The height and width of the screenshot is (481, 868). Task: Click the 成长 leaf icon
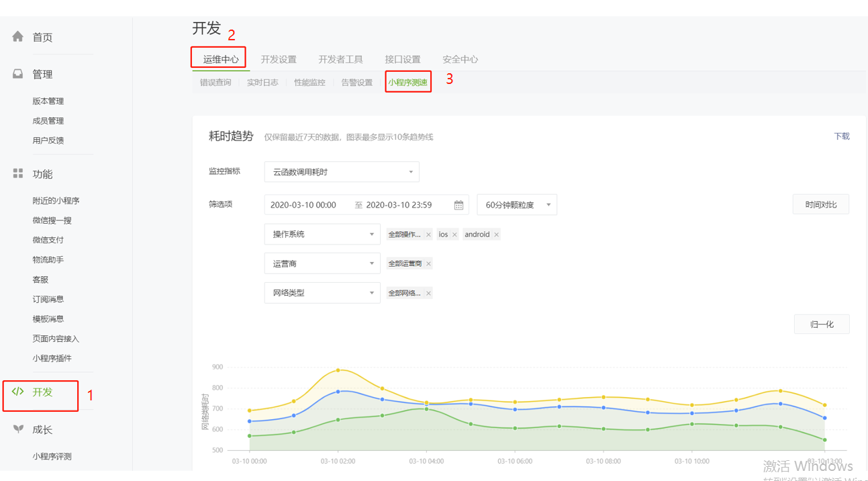[18, 429]
